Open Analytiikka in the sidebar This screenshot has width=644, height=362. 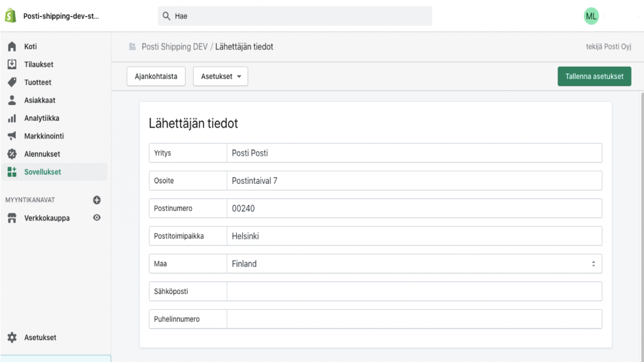pos(42,118)
